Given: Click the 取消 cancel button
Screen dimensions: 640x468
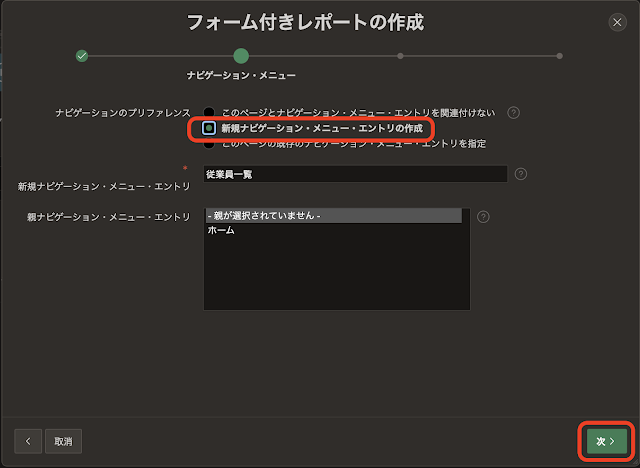Looking at the screenshot, I should pyautogui.click(x=63, y=441).
